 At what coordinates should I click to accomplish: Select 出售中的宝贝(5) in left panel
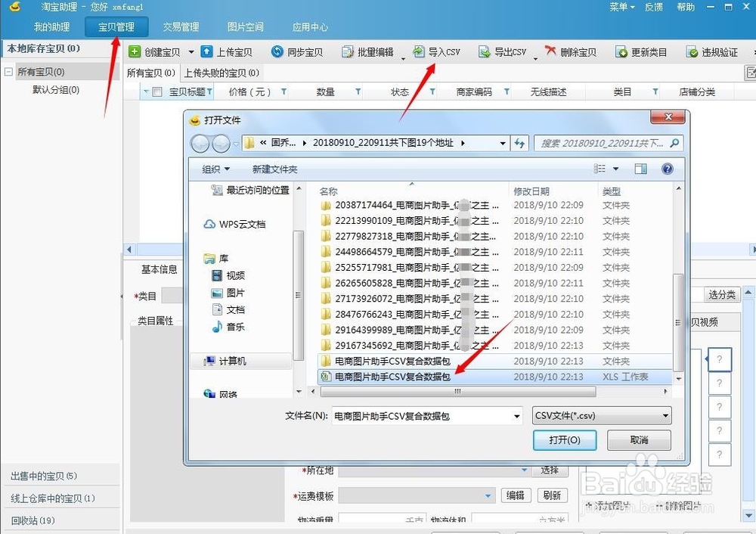[60, 476]
